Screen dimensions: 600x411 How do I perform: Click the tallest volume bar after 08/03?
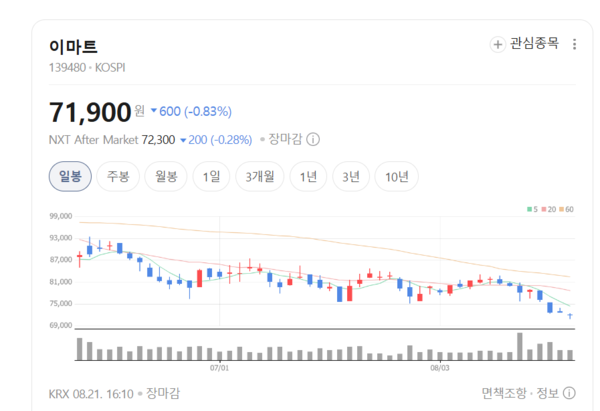(x=520, y=347)
